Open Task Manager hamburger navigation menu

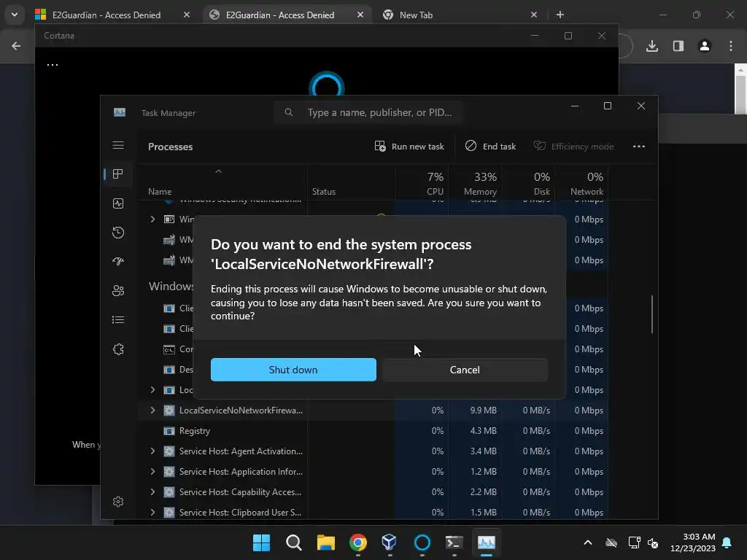[x=118, y=145]
